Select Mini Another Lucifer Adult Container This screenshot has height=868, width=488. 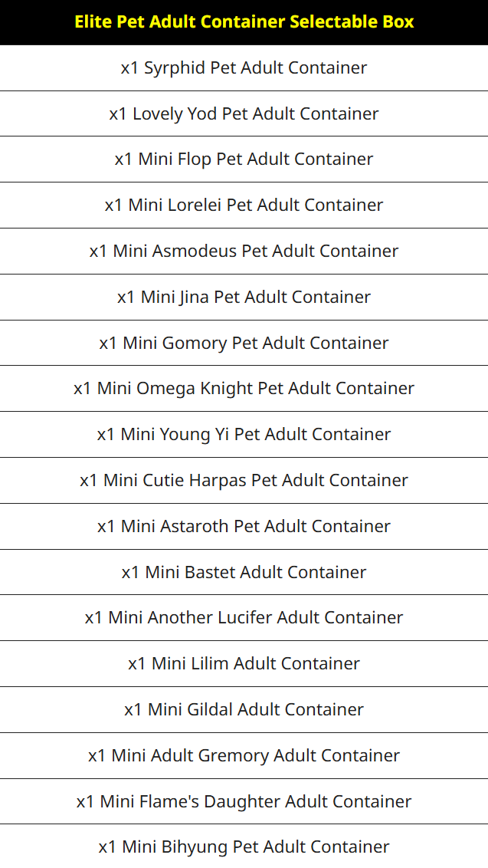(244, 618)
